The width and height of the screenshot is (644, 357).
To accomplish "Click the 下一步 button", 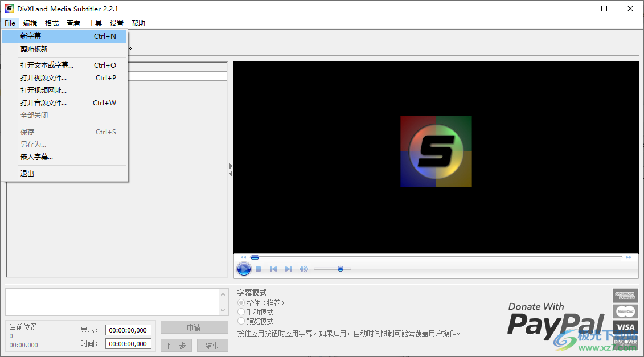I will pyautogui.click(x=176, y=346).
